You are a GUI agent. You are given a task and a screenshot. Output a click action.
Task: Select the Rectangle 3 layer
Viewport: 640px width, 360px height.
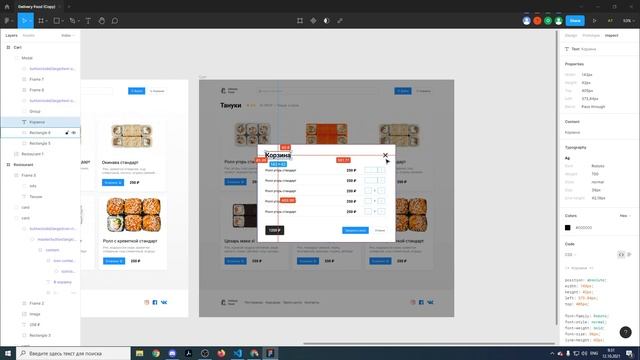(x=40, y=335)
